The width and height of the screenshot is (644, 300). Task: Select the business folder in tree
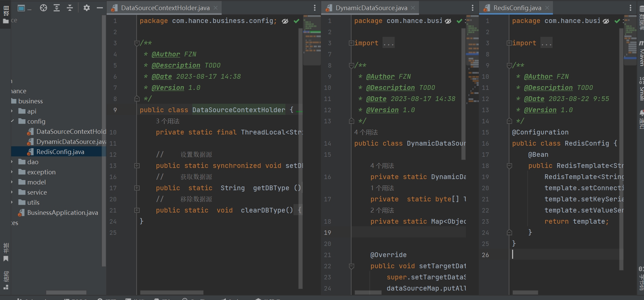(x=30, y=101)
